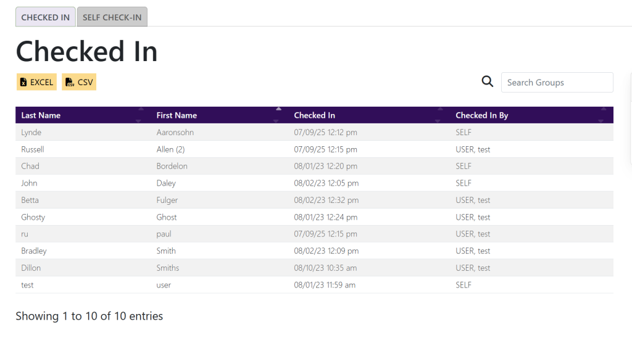This screenshot has width=632, height=364.
Task: Click the First Name sort arrows
Action: pyautogui.click(x=278, y=115)
